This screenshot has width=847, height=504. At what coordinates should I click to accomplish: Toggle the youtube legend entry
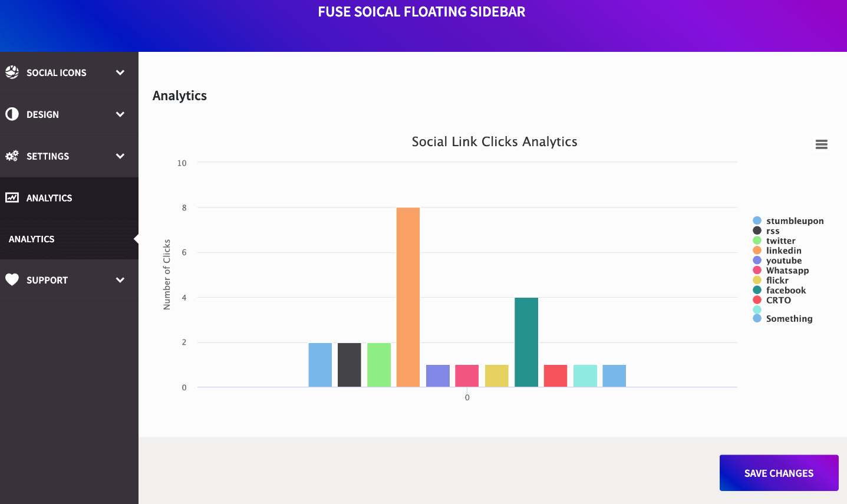[x=783, y=261]
